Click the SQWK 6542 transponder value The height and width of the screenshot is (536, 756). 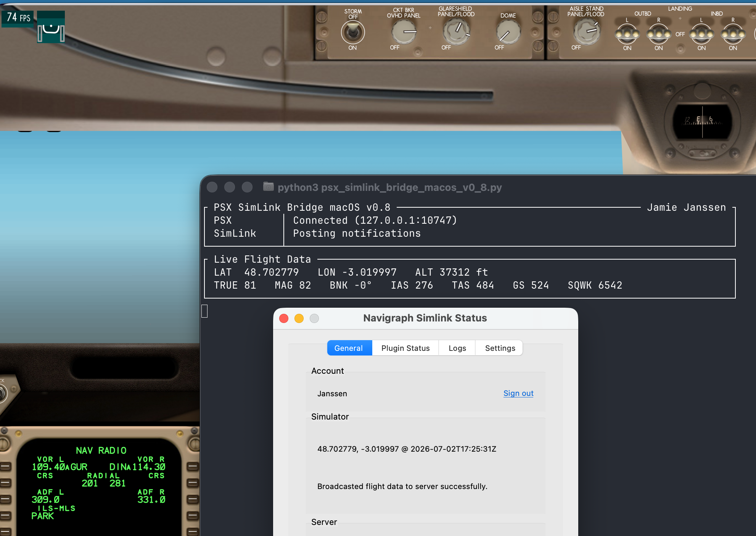tap(595, 285)
